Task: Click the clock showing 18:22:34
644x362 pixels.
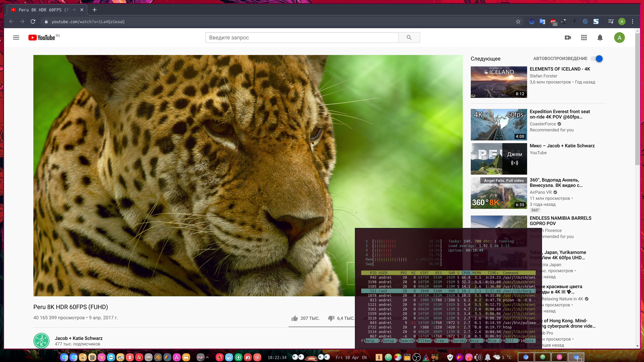Action: 277,357
